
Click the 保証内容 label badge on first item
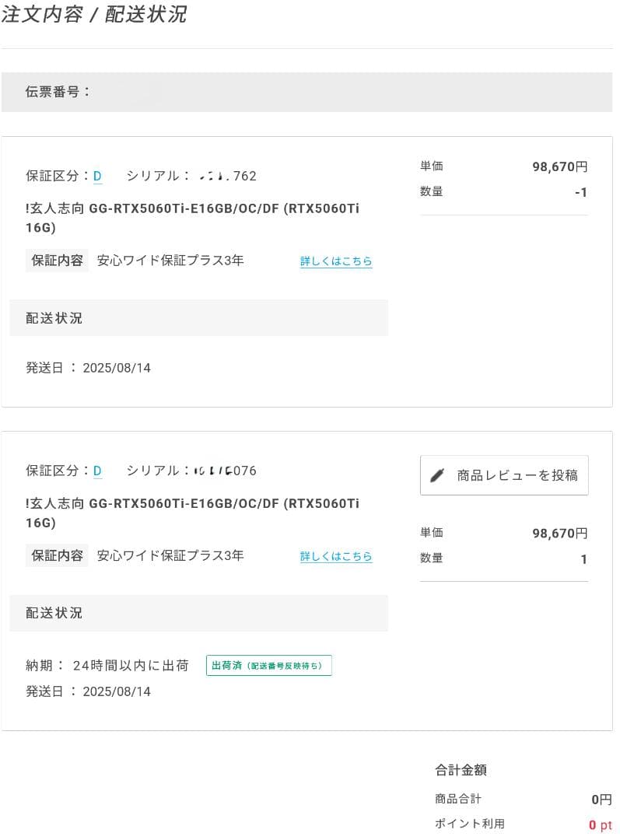(57, 261)
